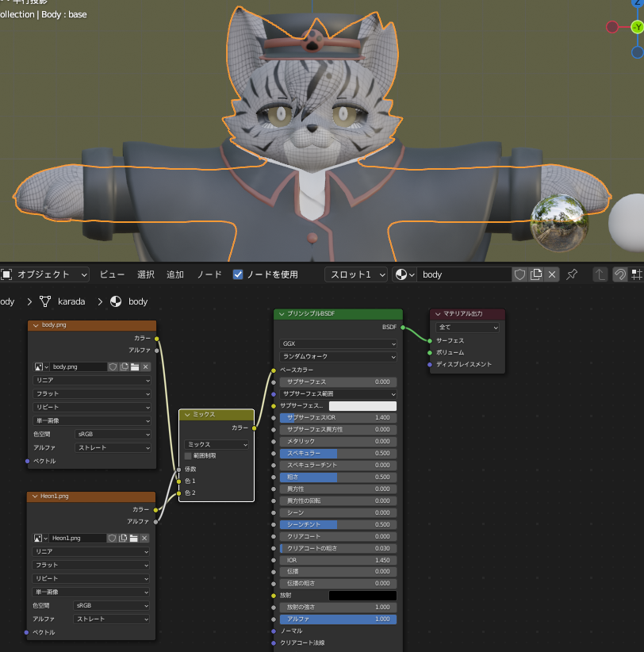Open the オブジェクト shader type dropdown
This screenshot has height=652, width=644.
tap(45, 274)
